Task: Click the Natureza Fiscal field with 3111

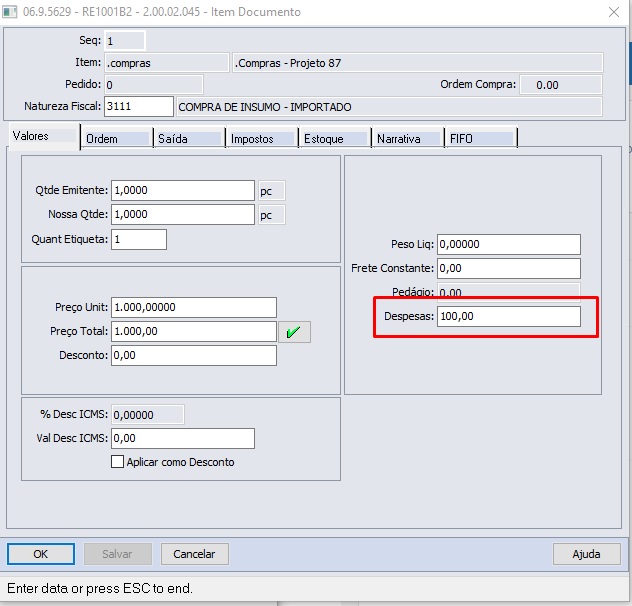Action: pyautogui.click(x=139, y=106)
